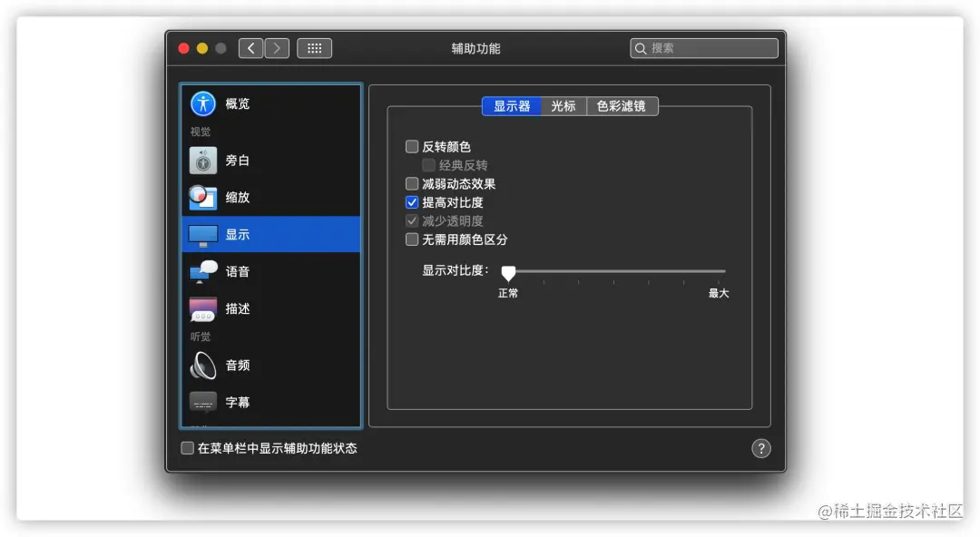
Task: Switch to the Cursor (光标) tab
Action: pos(563,105)
